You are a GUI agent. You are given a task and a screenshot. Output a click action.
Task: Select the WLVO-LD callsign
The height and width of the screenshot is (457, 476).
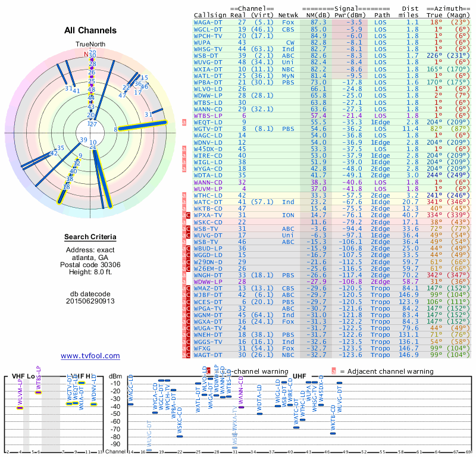[x=208, y=89]
